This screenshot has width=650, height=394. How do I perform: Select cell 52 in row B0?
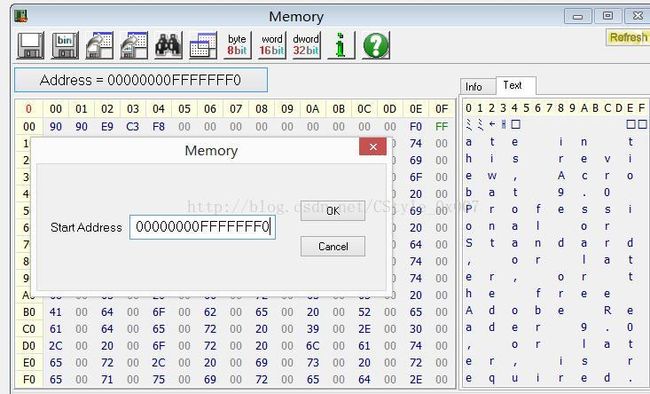coord(364,312)
